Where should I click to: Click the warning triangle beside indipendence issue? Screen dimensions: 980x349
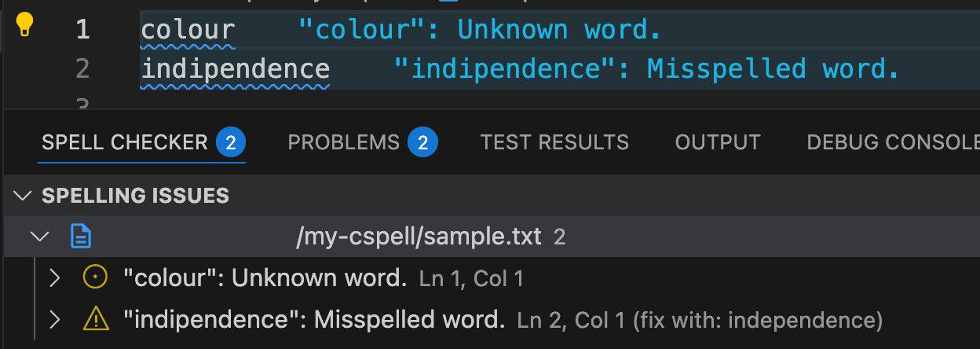click(95, 319)
